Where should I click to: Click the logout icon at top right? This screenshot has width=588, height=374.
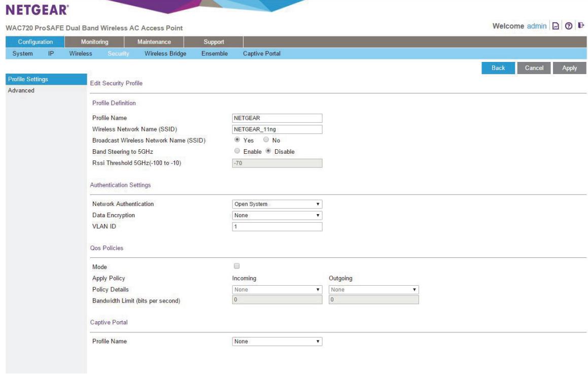pos(581,25)
